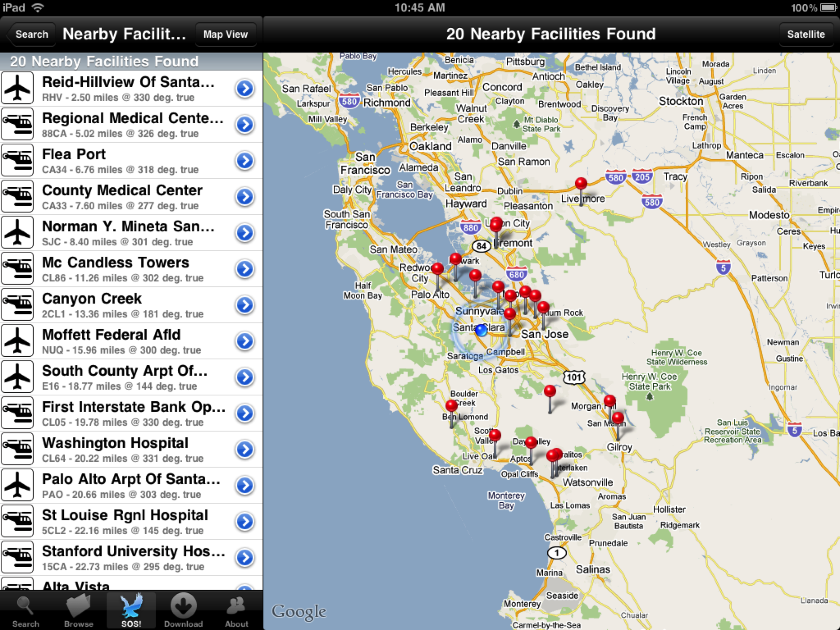Tap the red pin near Livermore
The height and width of the screenshot is (630, 840).
coord(580,184)
